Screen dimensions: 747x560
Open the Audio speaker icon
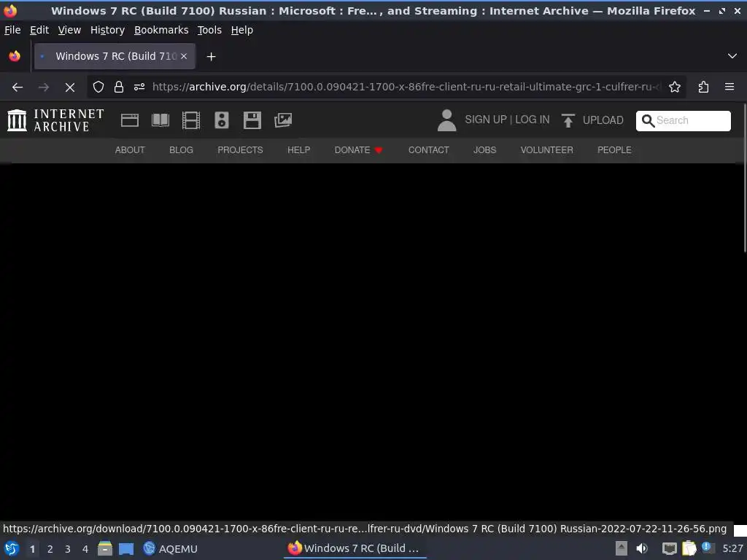tap(222, 120)
